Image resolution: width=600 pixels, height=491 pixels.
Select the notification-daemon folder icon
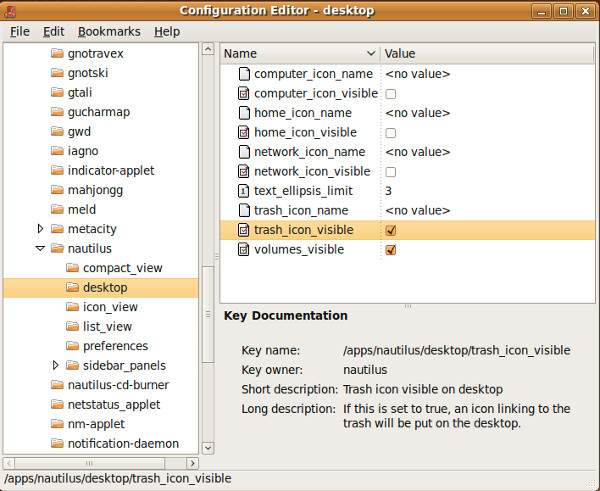tap(57, 443)
